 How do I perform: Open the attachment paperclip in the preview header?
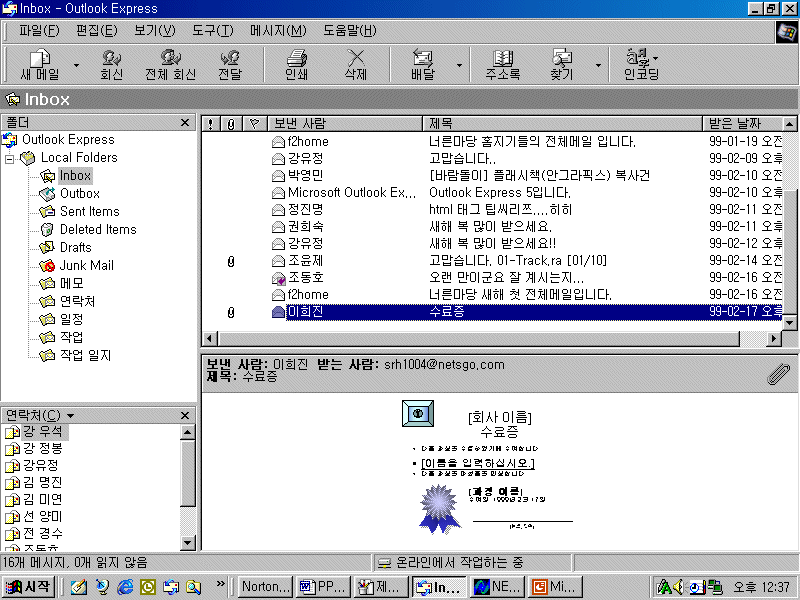coord(779,374)
